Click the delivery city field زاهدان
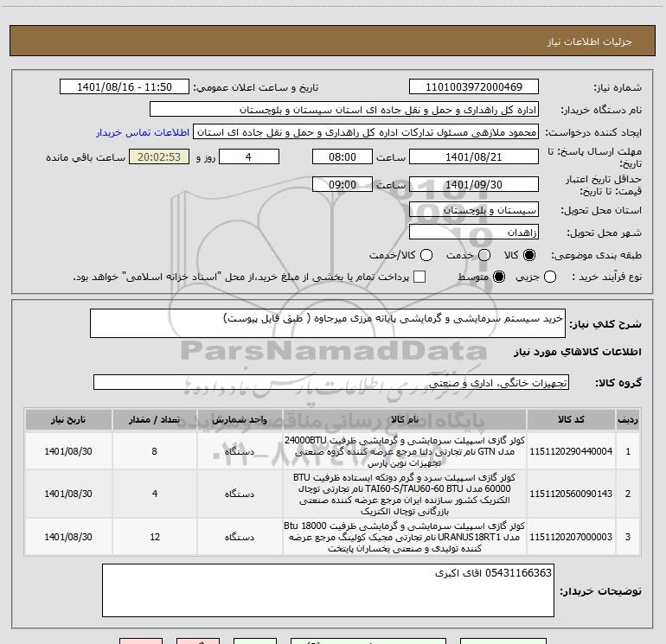The height and width of the screenshot is (644, 666). pyautogui.click(x=474, y=233)
